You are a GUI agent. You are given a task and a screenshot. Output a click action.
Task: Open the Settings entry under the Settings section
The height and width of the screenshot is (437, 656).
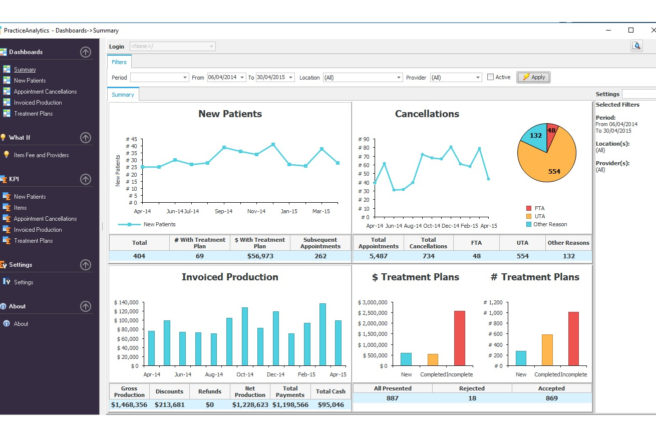pos(23,282)
